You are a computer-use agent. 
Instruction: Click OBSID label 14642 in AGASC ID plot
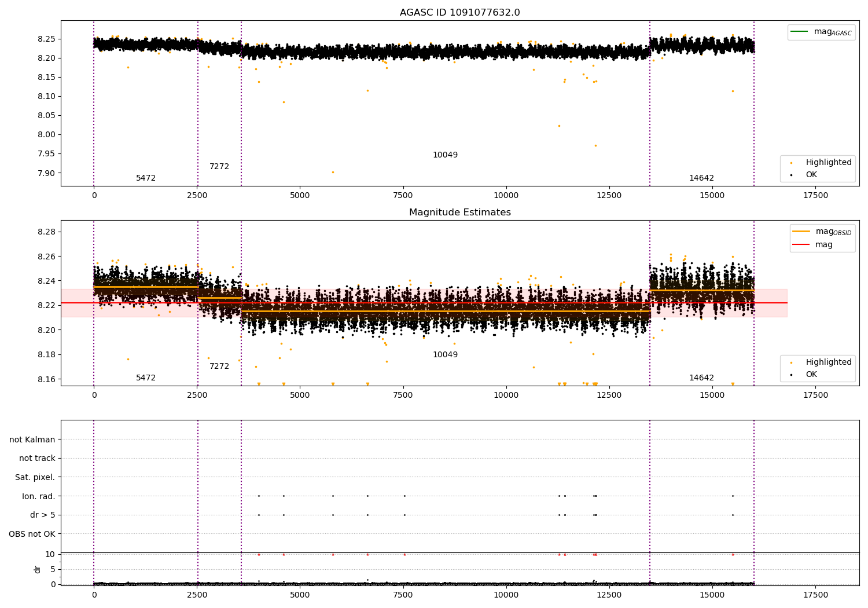point(701,178)
